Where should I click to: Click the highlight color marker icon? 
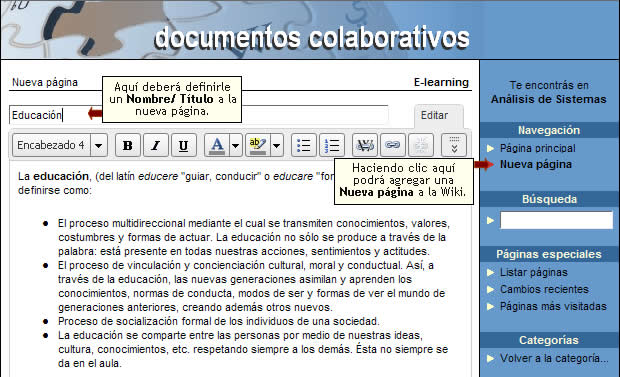tap(258, 145)
